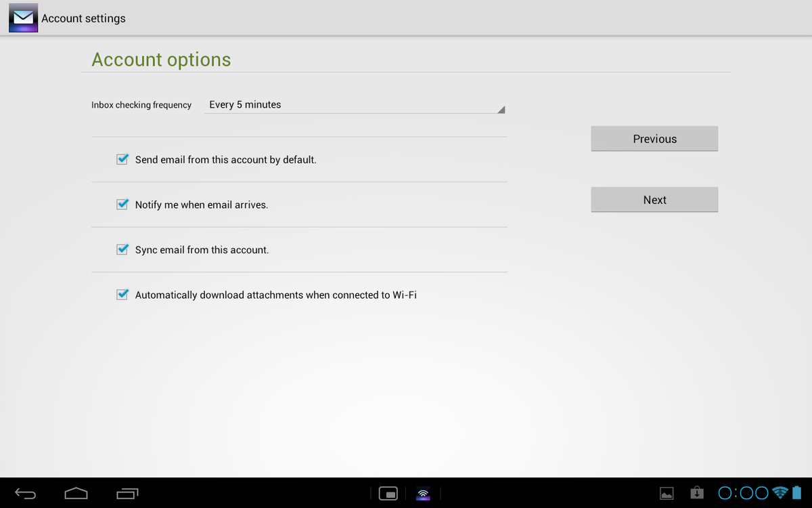Uncheck Send email from this account by default
This screenshot has height=508, width=812.
coord(122,160)
